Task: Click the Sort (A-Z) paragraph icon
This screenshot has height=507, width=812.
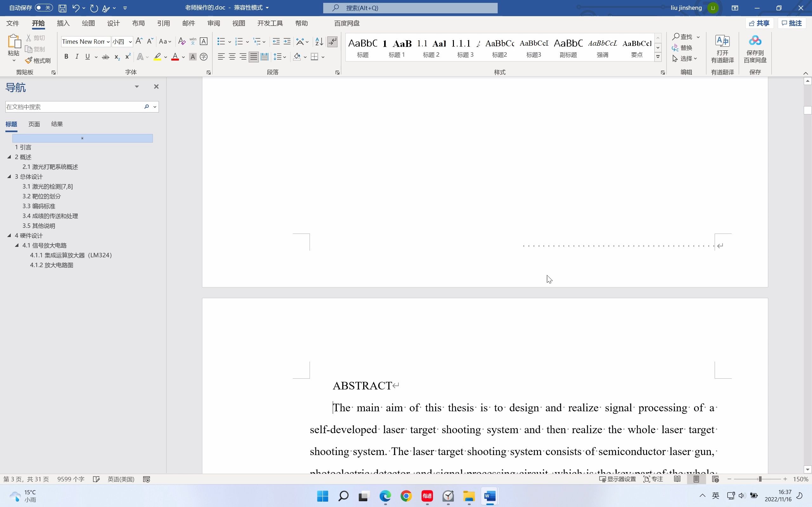Action: click(319, 42)
